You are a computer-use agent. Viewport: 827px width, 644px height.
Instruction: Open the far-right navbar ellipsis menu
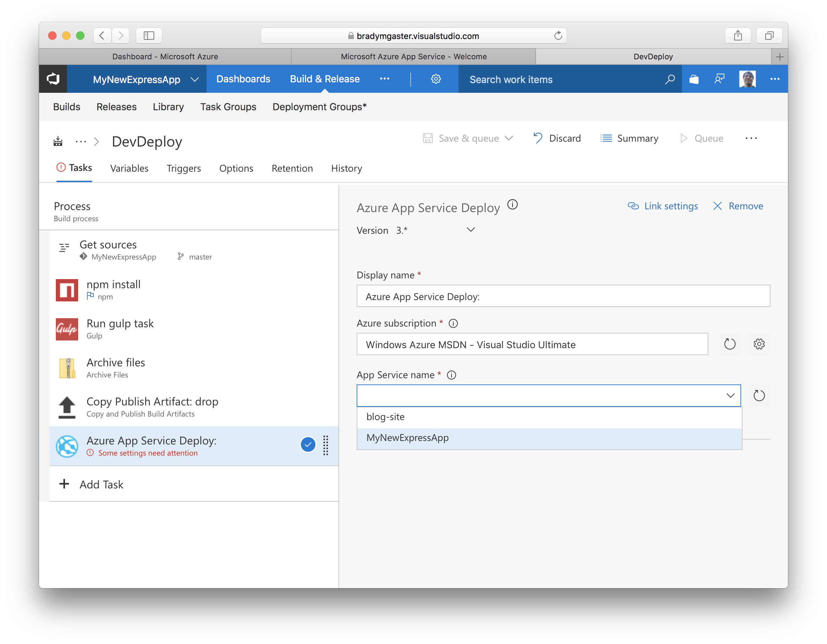click(775, 79)
